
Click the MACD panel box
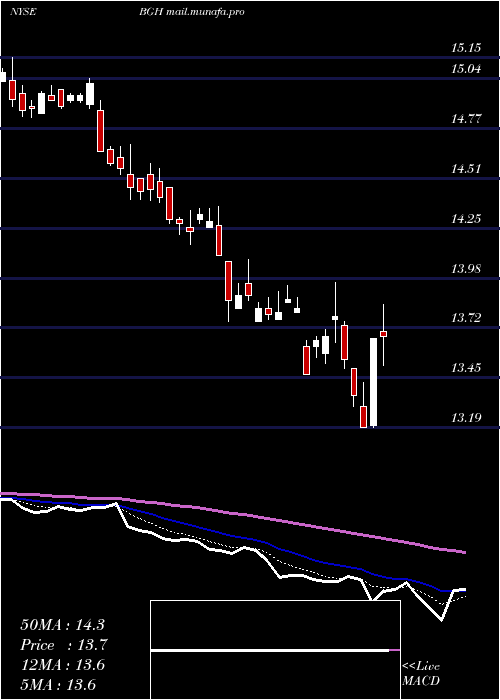[x=275, y=650]
